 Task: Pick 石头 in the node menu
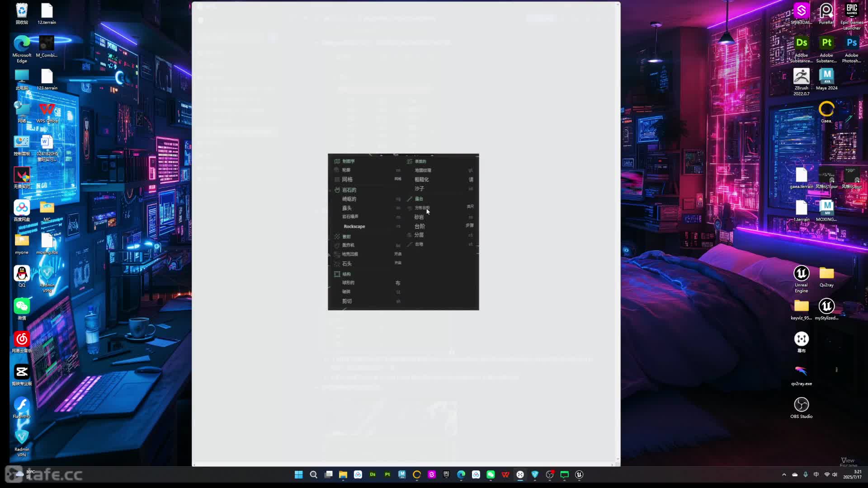click(x=347, y=263)
